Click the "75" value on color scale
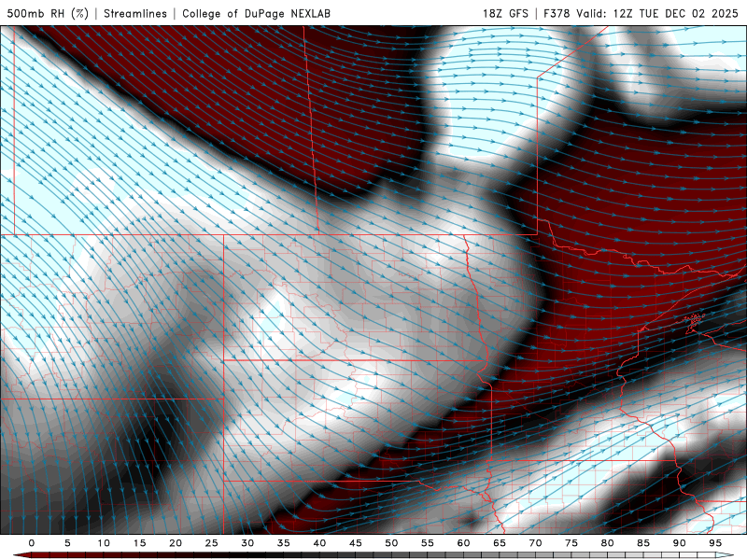The height and width of the screenshot is (560, 747). coord(571,543)
